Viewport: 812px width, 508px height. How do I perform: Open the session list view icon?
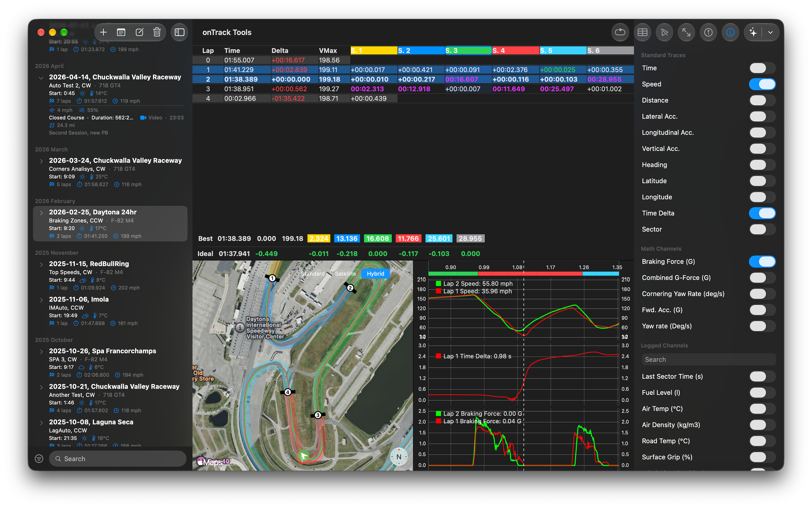[121, 32]
